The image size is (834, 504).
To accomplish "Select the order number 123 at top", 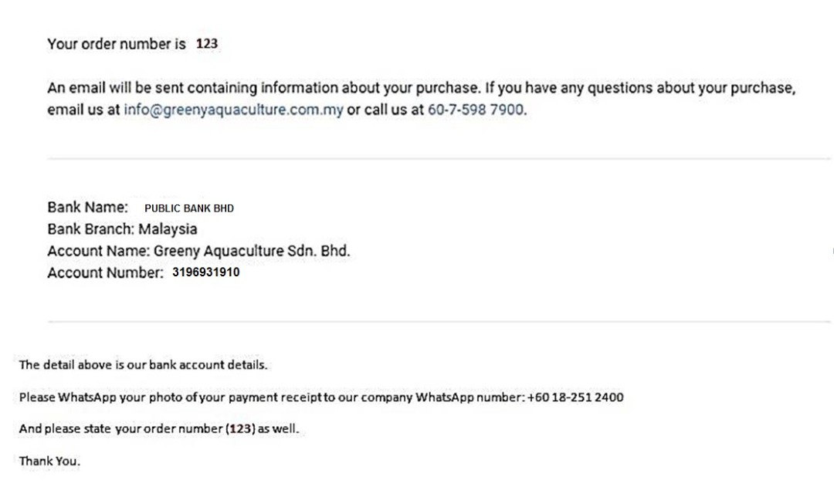I will point(207,43).
